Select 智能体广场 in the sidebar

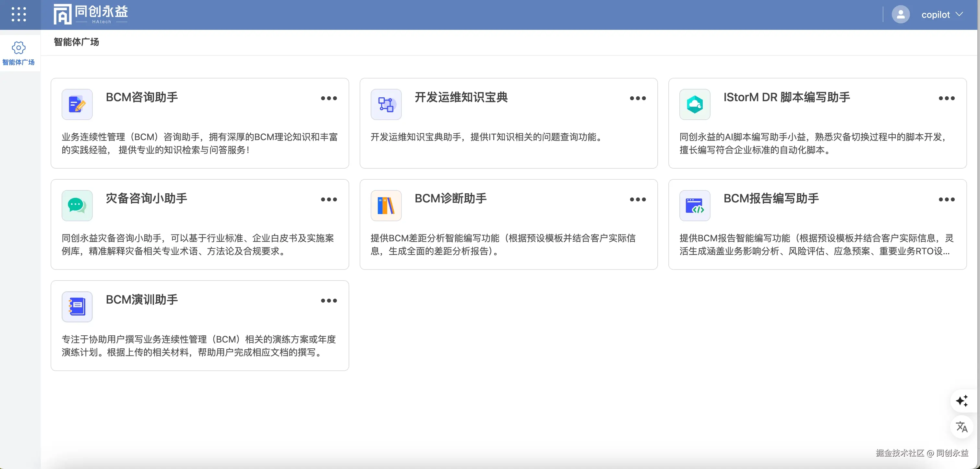click(18, 54)
